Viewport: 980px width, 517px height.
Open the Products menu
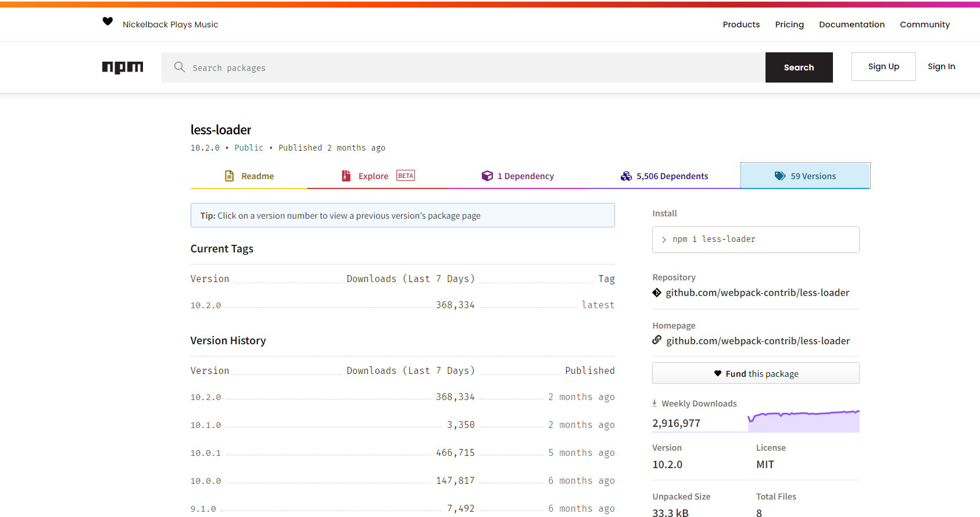click(741, 24)
